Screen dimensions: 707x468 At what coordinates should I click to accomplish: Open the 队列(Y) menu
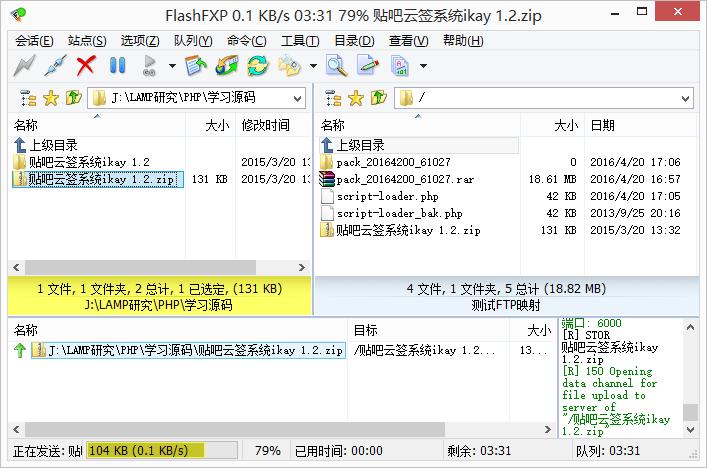point(193,41)
